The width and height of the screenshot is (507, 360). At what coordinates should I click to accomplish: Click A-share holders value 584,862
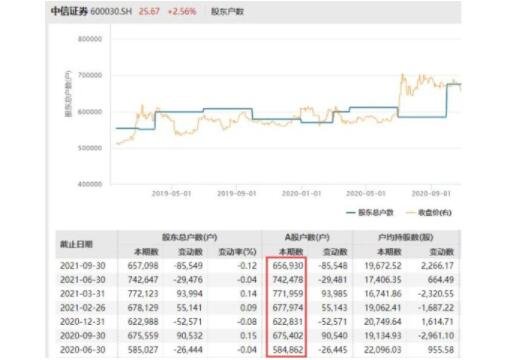pos(288,350)
